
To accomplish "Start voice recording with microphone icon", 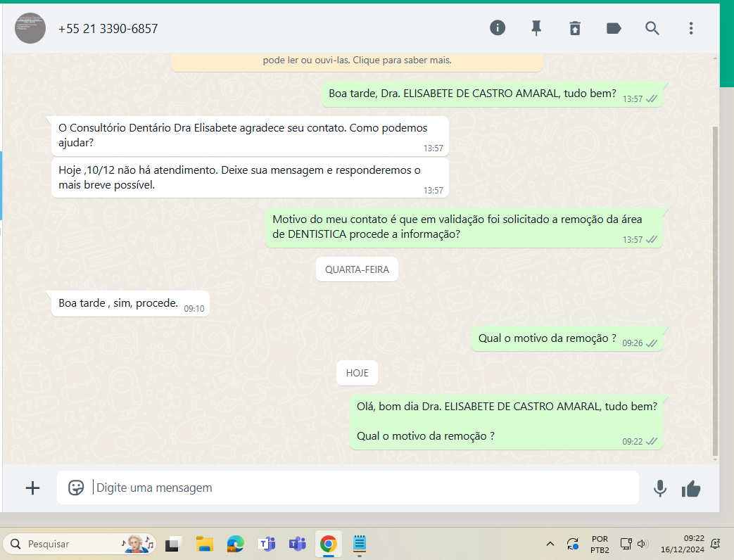I will click(659, 488).
